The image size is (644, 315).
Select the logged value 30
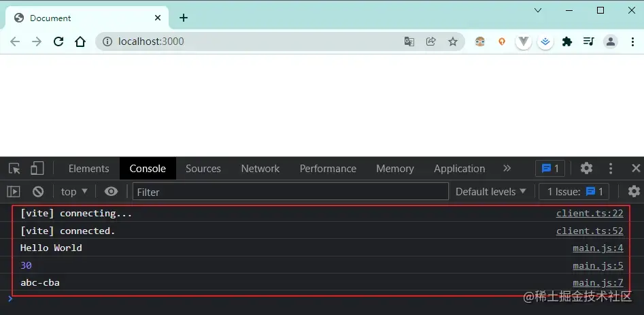click(26, 265)
